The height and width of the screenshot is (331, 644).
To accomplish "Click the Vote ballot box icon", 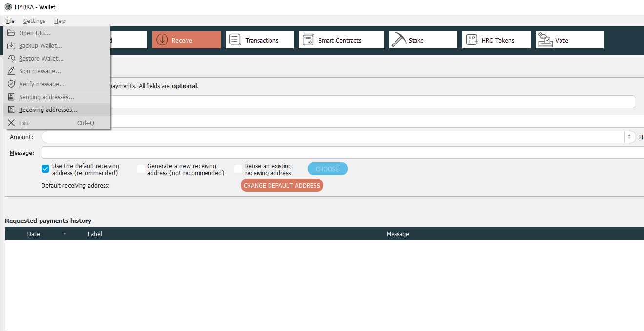I will (x=545, y=40).
